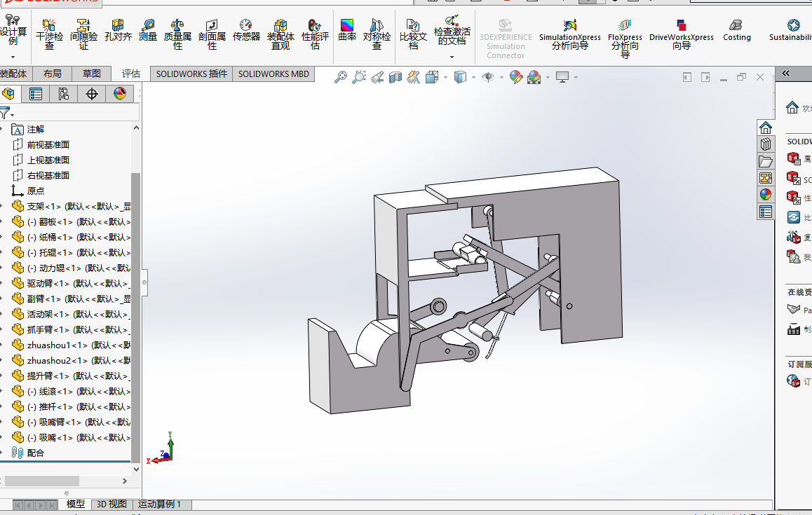Open Apply Scene dropdown arrow
812x515 pixels.
[x=548, y=78]
